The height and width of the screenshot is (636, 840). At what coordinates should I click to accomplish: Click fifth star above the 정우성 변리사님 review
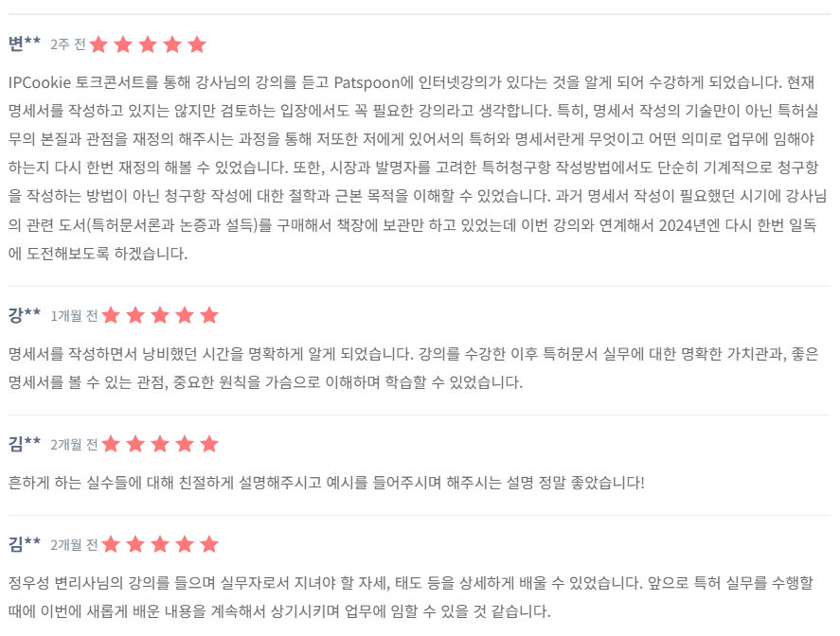[x=209, y=544]
